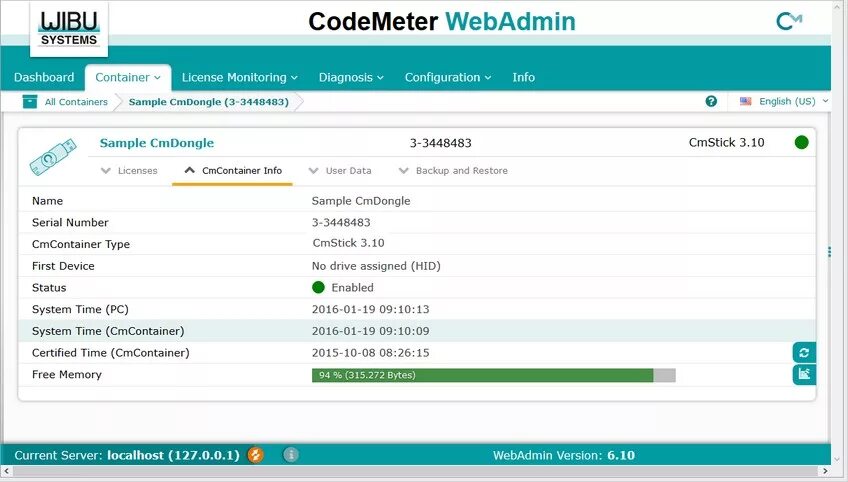848x482 pixels.
Task: Click the All Containers breadcrumb link
Action: coord(76,102)
